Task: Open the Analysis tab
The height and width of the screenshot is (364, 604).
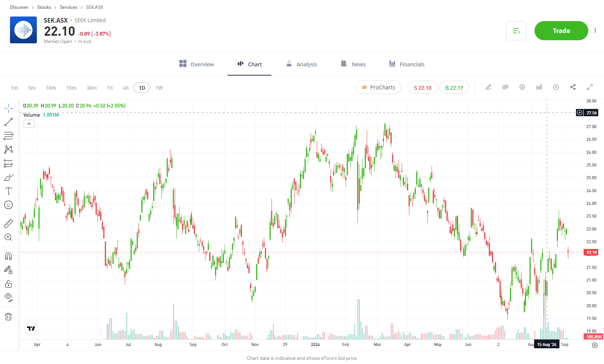Action: [302, 64]
